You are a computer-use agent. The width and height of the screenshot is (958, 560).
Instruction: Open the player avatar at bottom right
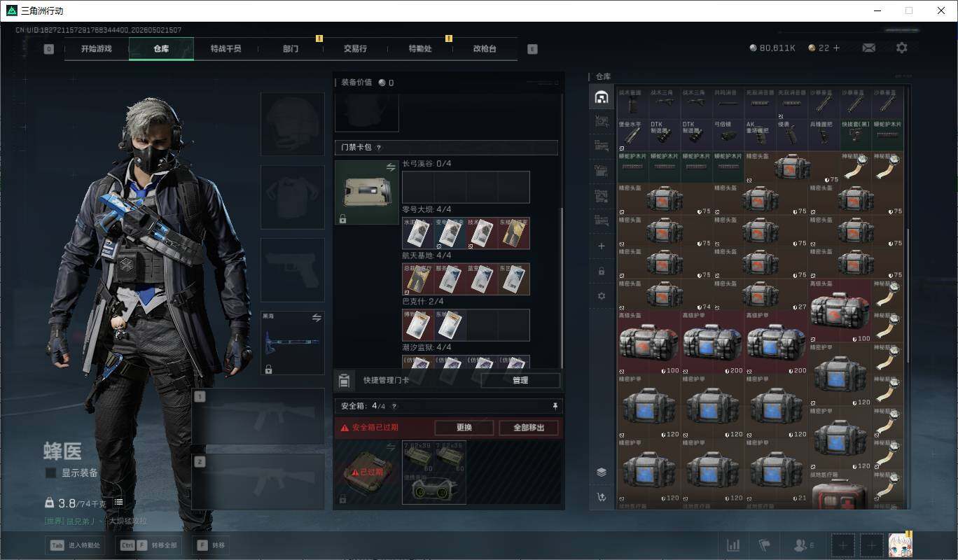(x=900, y=545)
